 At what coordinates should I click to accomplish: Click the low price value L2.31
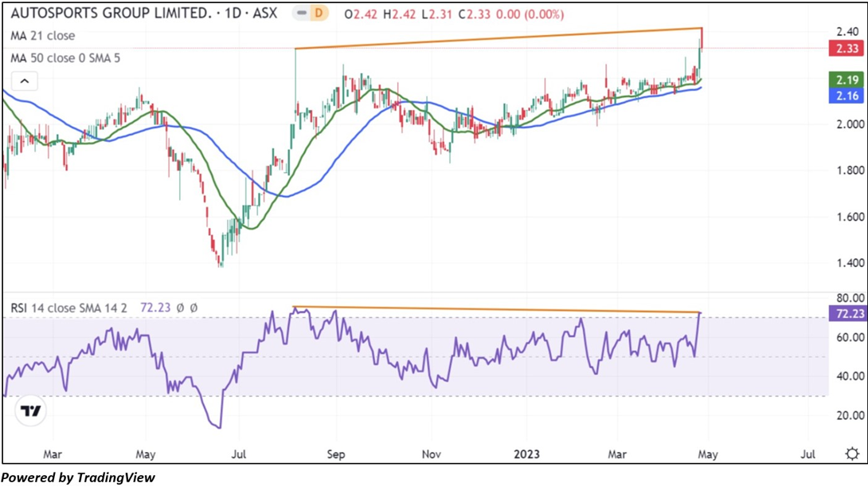click(x=437, y=14)
